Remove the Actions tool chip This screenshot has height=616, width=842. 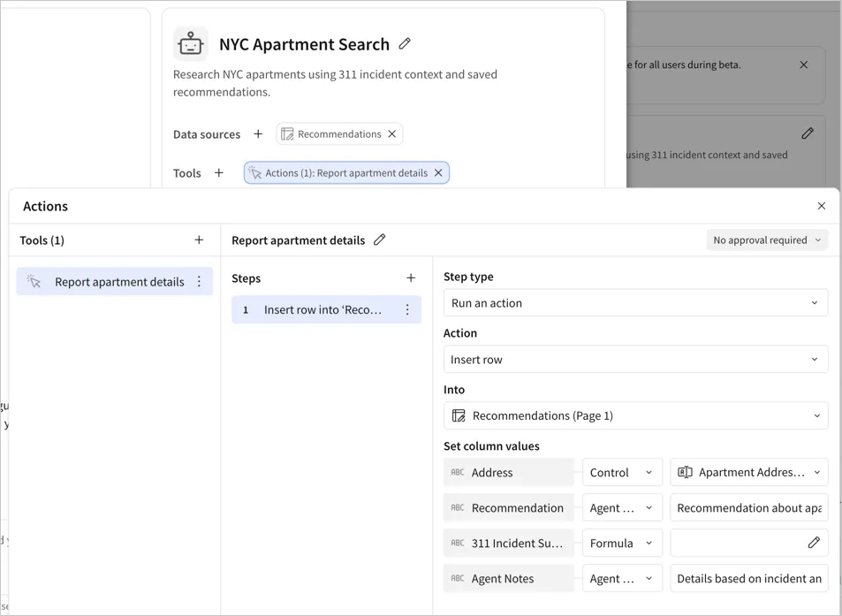click(438, 173)
